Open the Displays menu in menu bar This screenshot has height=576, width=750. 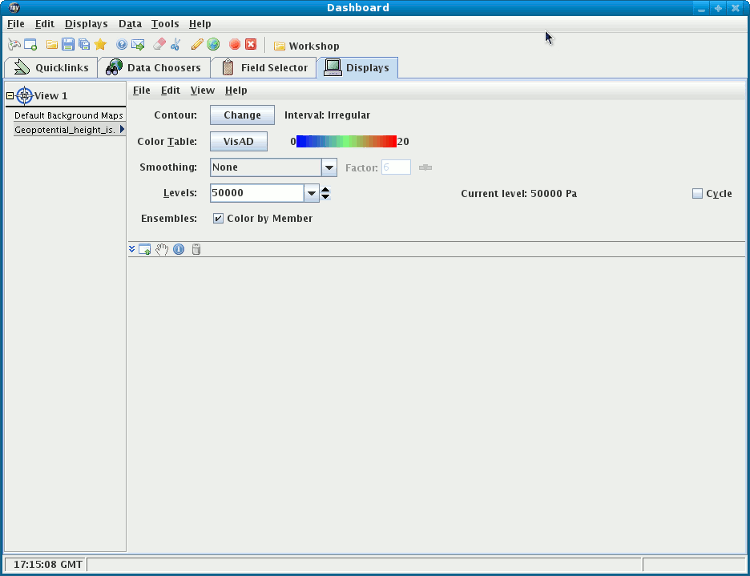[86, 23]
